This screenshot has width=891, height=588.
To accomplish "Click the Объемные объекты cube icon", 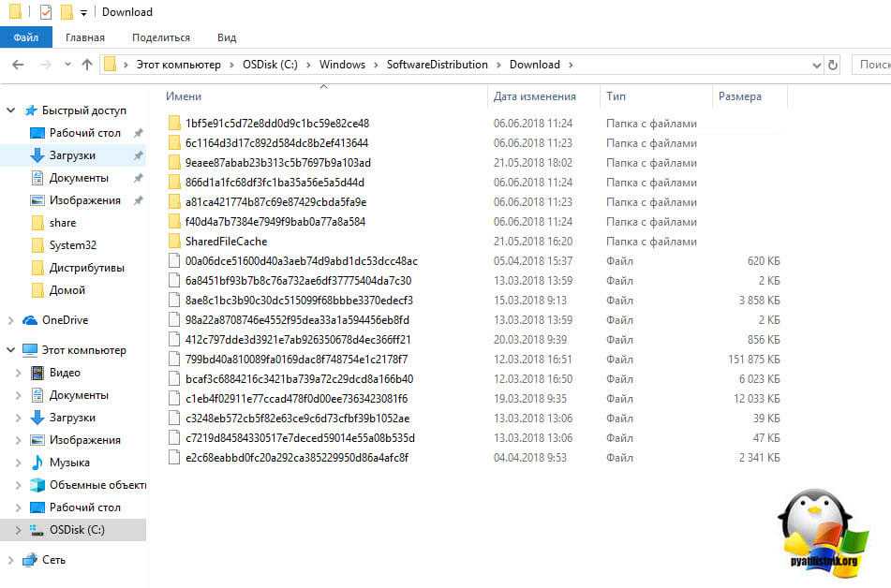I will 37,485.
